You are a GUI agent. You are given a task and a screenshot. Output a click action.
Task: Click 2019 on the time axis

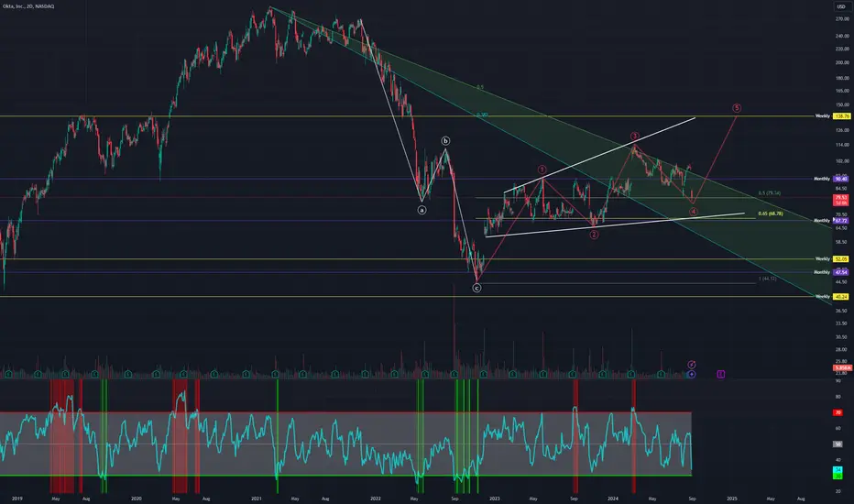pos(16,498)
